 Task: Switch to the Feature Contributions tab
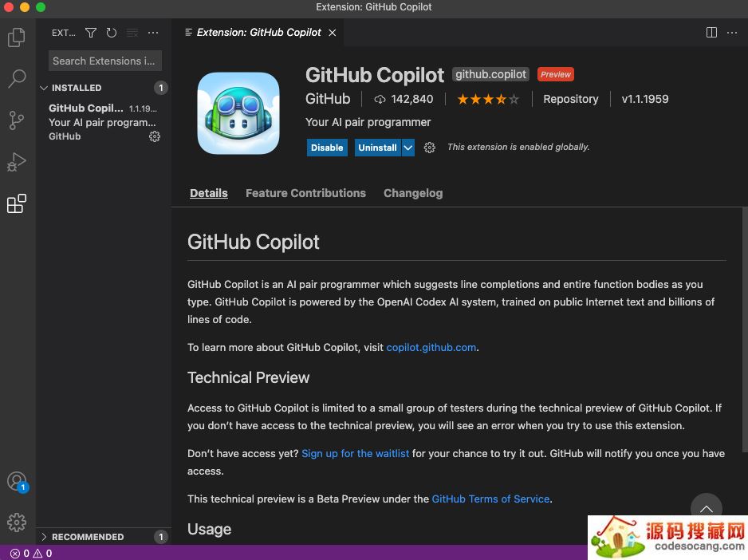(305, 193)
